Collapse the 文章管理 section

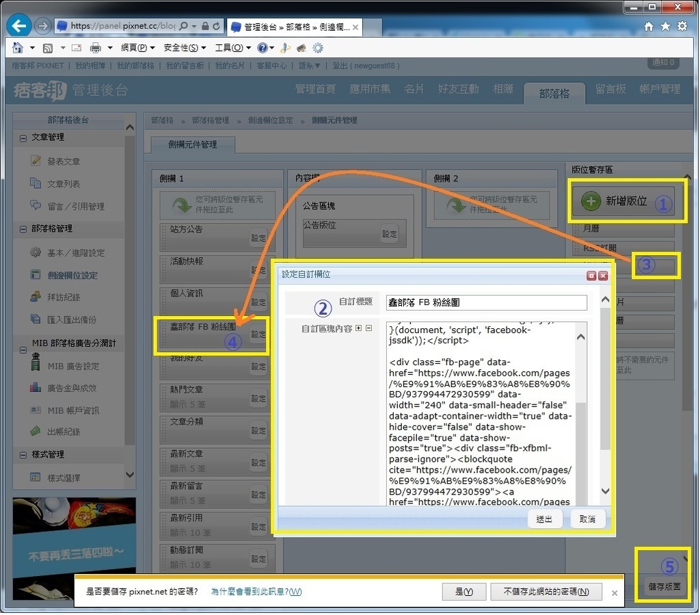23,138
